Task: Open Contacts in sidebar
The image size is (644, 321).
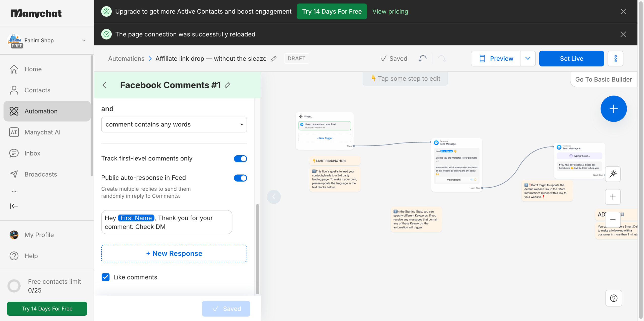Action: [x=47, y=90]
